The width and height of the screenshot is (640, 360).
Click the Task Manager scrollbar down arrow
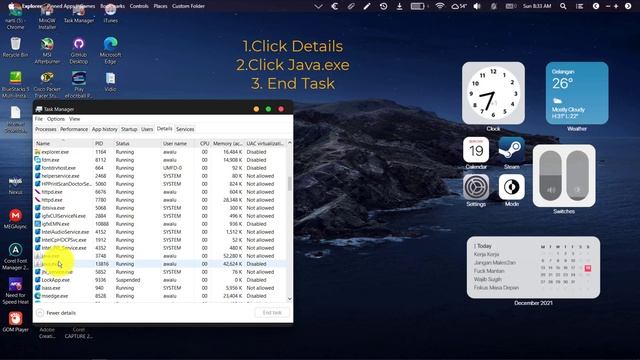290,299
